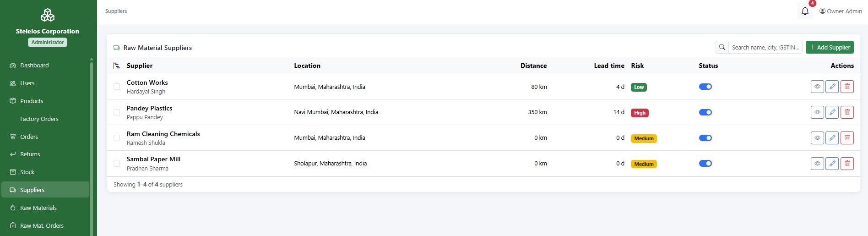Image resolution: width=868 pixels, height=236 pixels.
Task: Delete the Ram Cleaning Chemicals supplier
Action: 847,138
